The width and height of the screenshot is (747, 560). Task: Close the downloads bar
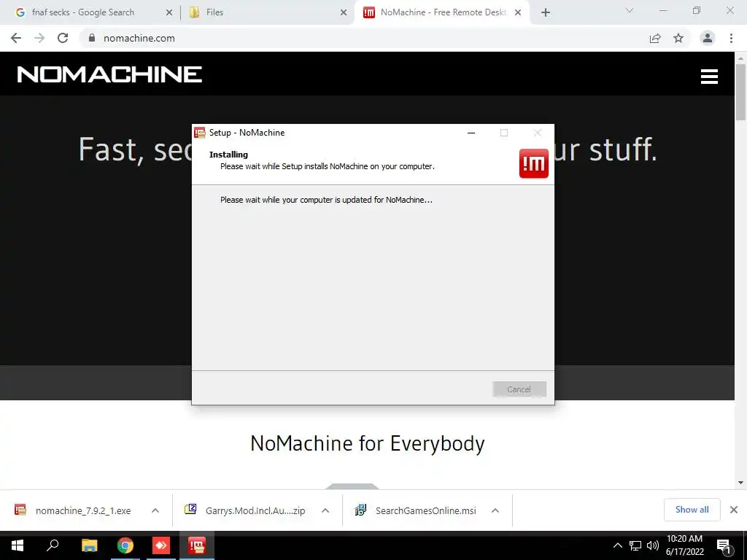[734, 510]
